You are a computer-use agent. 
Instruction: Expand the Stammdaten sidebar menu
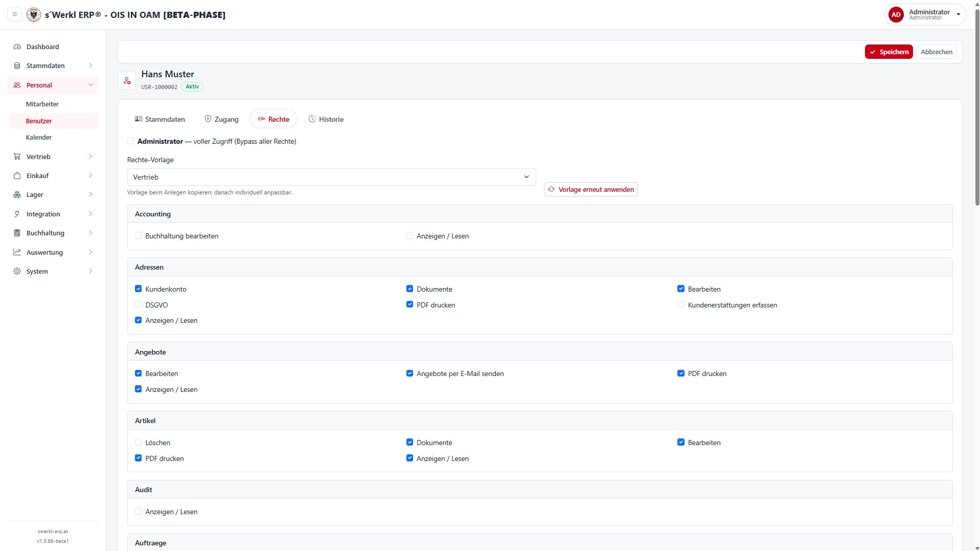(x=53, y=65)
